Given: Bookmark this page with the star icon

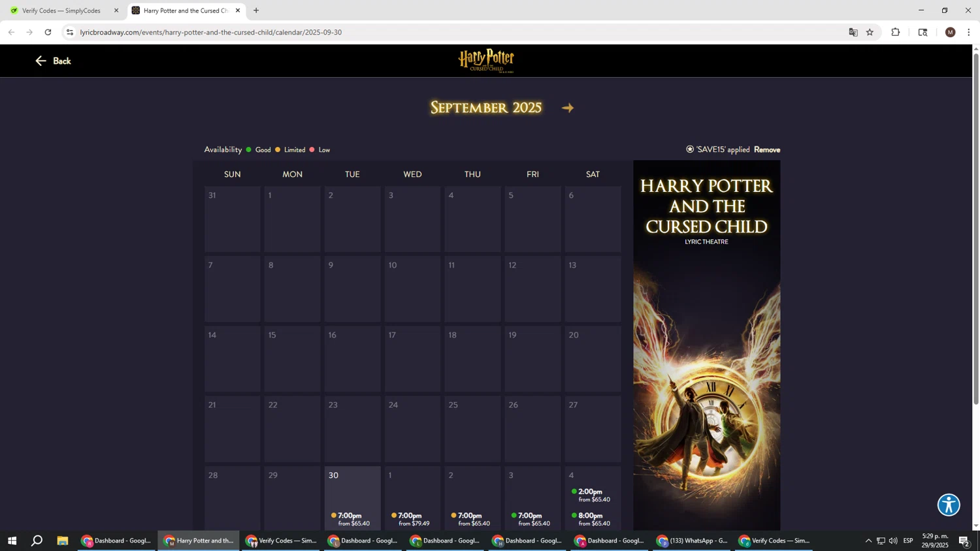Looking at the screenshot, I should pyautogui.click(x=870, y=32).
